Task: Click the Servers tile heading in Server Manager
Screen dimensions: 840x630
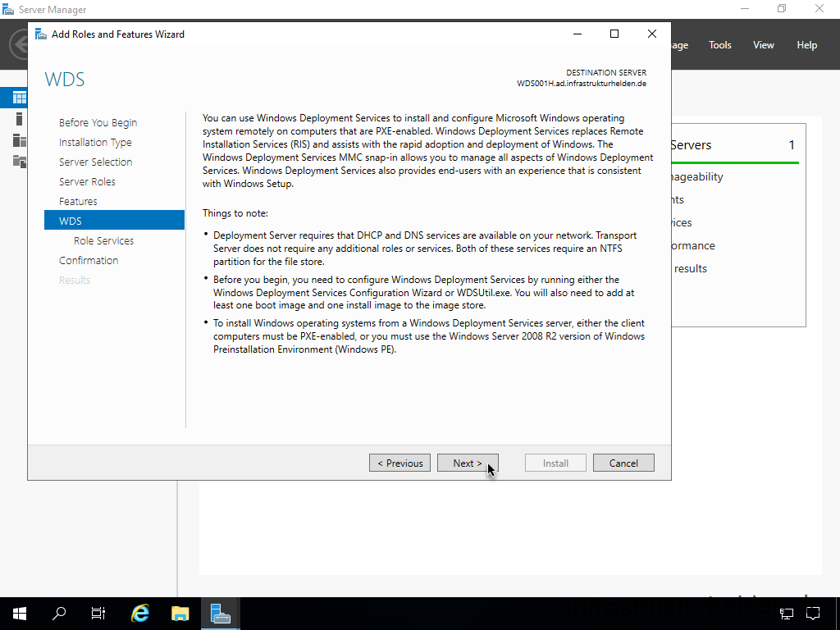Action: 691,145
